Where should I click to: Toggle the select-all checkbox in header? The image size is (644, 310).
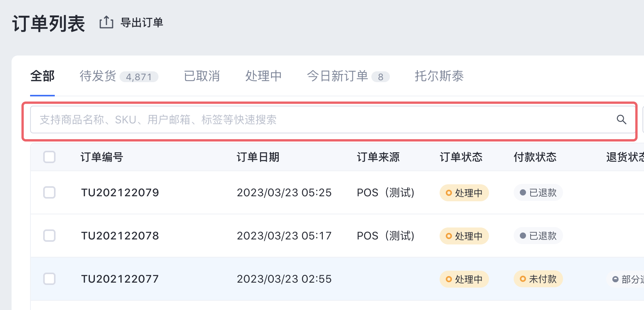(x=49, y=157)
